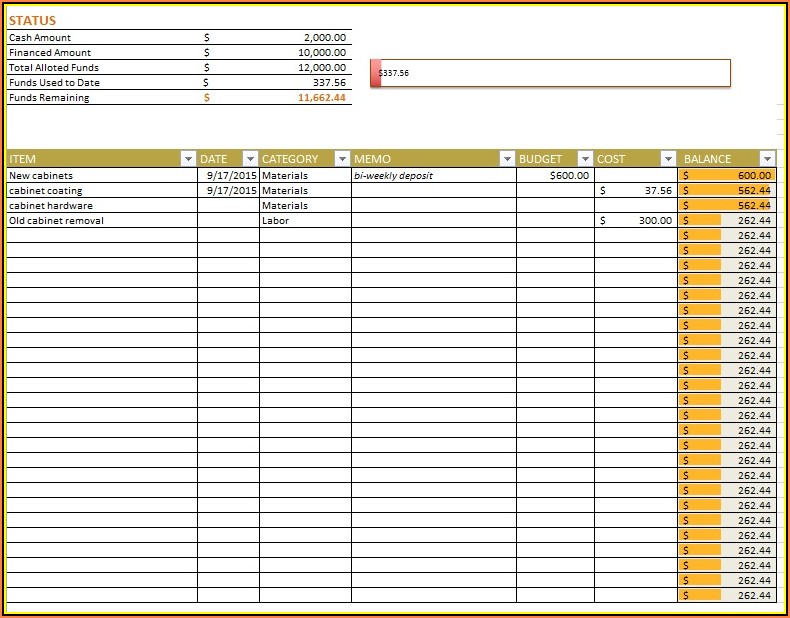Viewport: 790px width, 618px height.
Task: Select the 'cabinet hardware' item cell
Action: (x=102, y=205)
